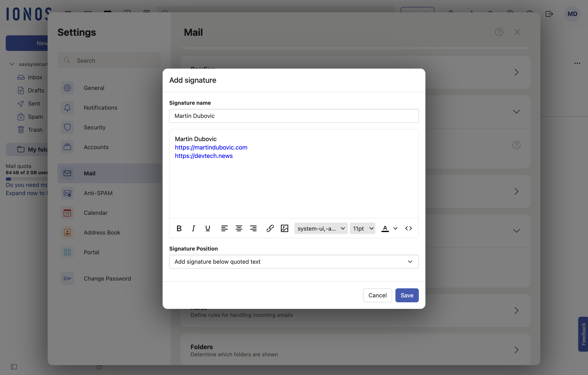The height and width of the screenshot is (375, 588).
Task: Center align the signature text
Action: [239, 228]
